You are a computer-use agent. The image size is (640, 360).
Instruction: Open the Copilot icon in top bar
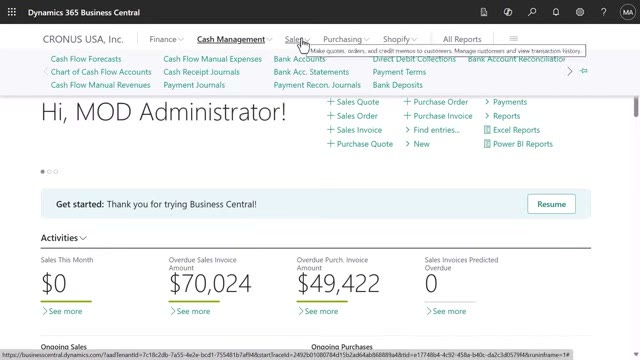[x=508, y=12]
